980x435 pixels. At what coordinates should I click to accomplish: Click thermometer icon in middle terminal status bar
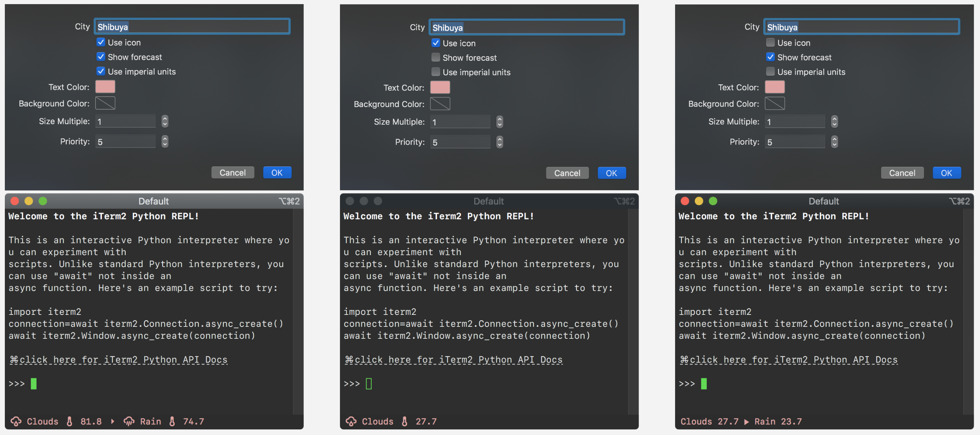(405, 421)
